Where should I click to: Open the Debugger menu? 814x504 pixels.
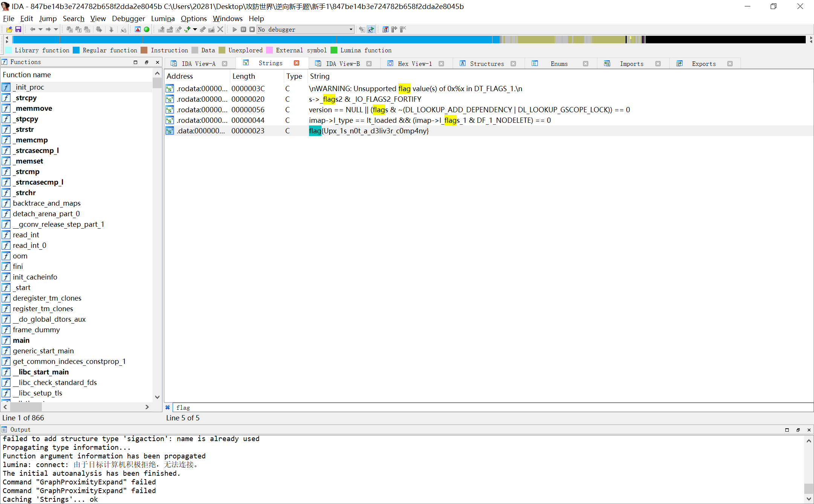pyautogui.click(x=128, y=18)
